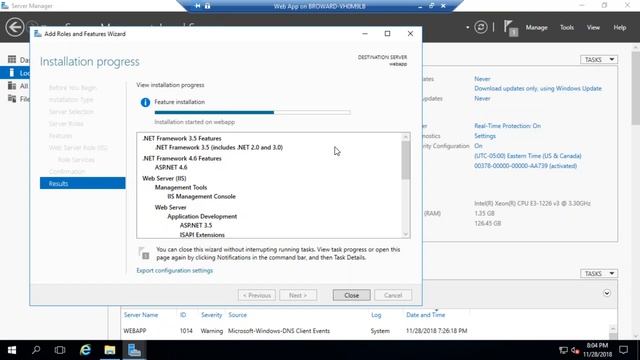
Task: Open taskbar search magnifier
Action: pos(36,350)
